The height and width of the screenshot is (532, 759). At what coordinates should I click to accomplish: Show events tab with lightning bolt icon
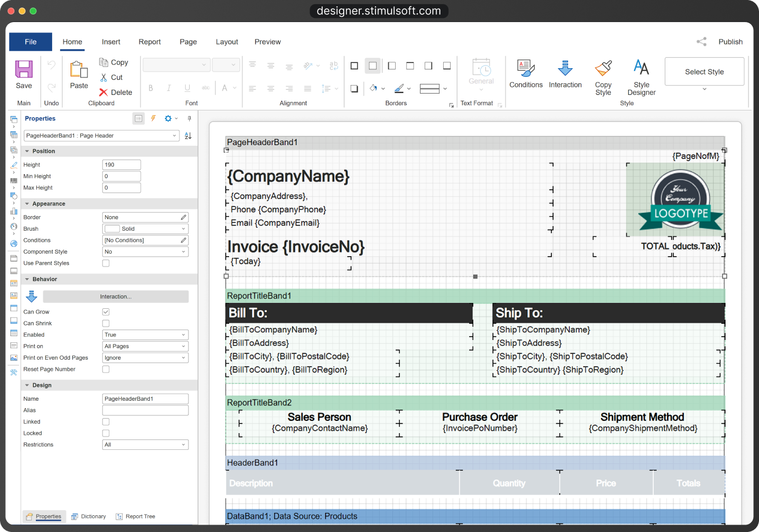click(x=153, y=119)
